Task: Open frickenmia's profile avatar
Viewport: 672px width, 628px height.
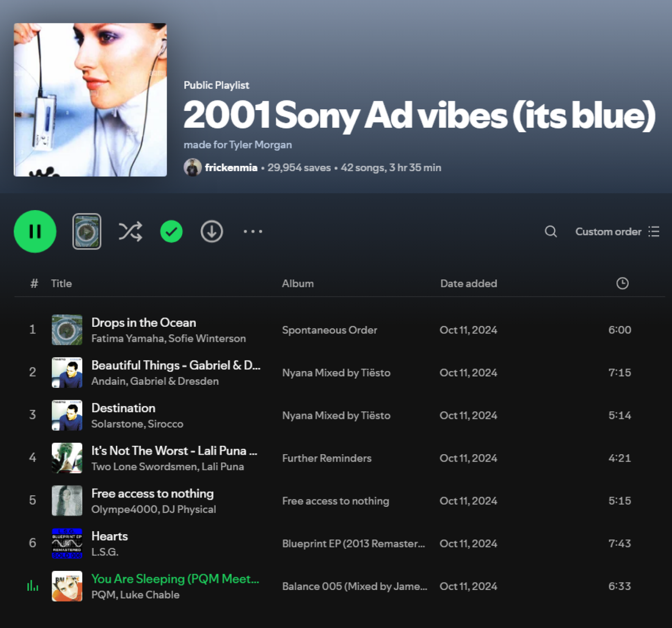Action: (x=192, y=168)
